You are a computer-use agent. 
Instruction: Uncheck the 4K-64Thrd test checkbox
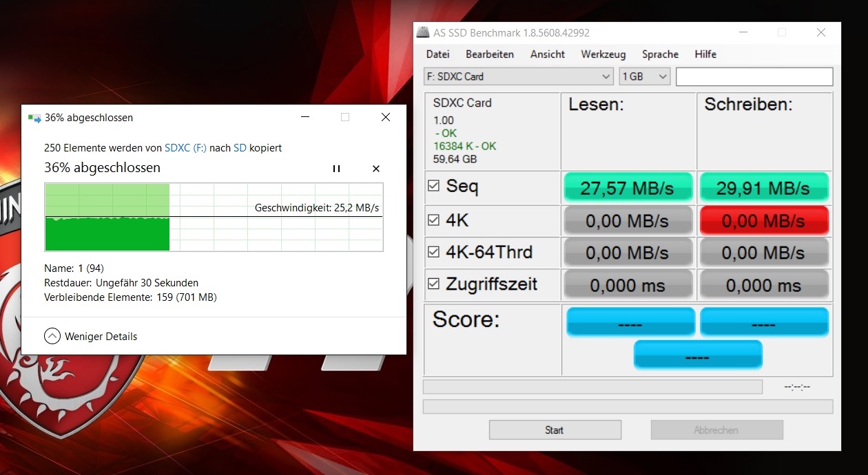pyautogui.click(x=433, y=252)
